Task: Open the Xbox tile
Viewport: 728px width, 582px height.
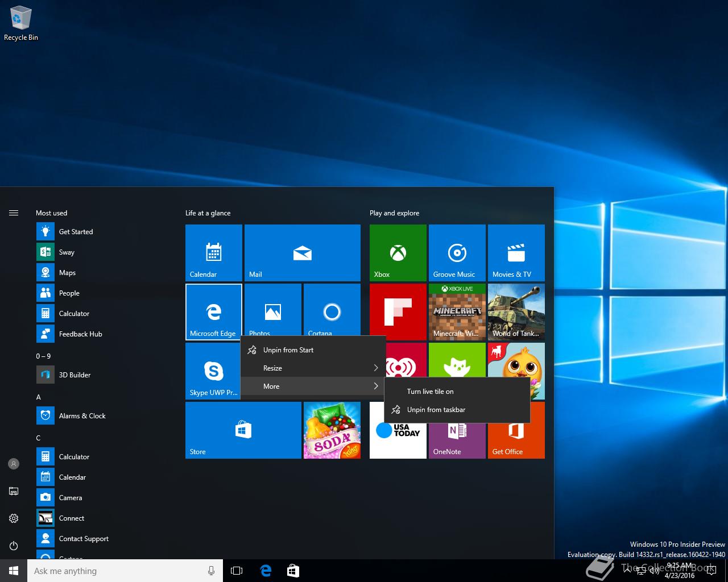Action: pyautogui.click(x=398, y=252)
